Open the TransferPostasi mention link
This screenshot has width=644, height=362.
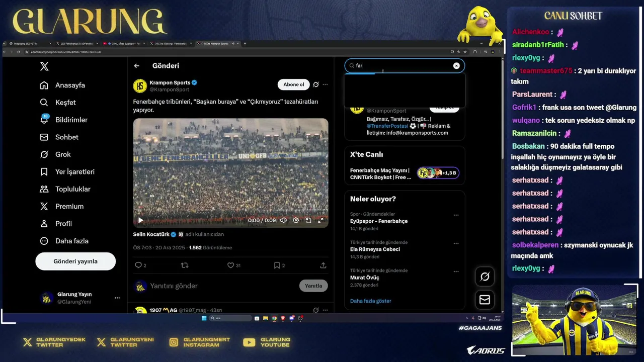[387, 126]
